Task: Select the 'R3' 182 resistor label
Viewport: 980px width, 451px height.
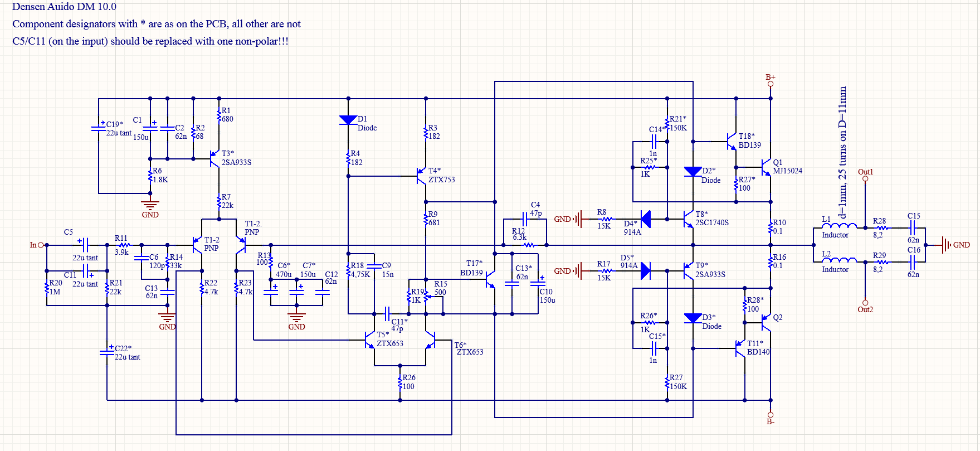Action: point(433,128)
